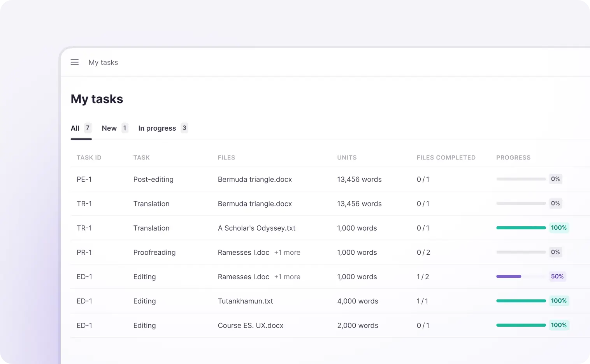The height and width of the screenshot is (364, 590).
Task: Click Ramesses I.doc in the Proofreading row
Action: tap(244, 252)
